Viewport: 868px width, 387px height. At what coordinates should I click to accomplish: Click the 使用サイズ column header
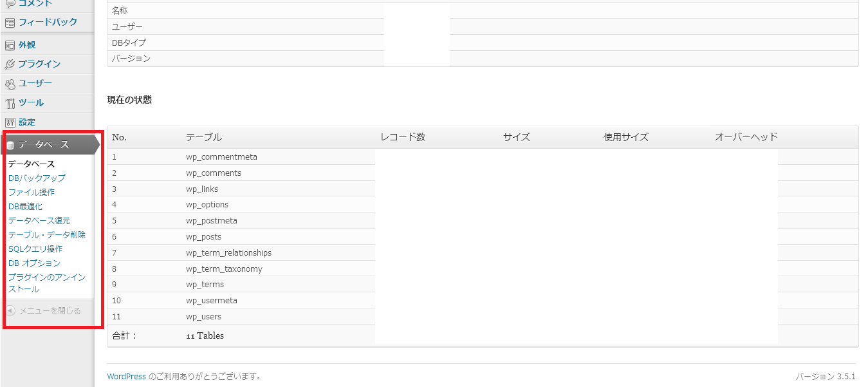click(x=626, y=137)
